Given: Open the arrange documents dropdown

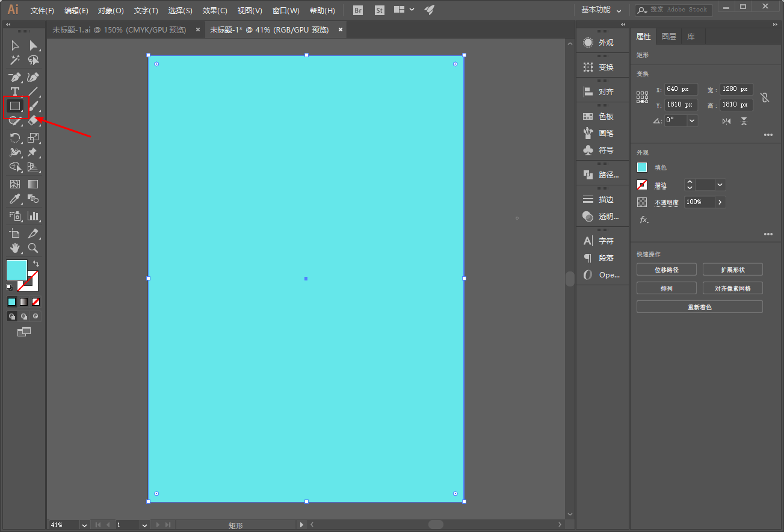Looking at the screenshot, I should click(x=404, y=10).
